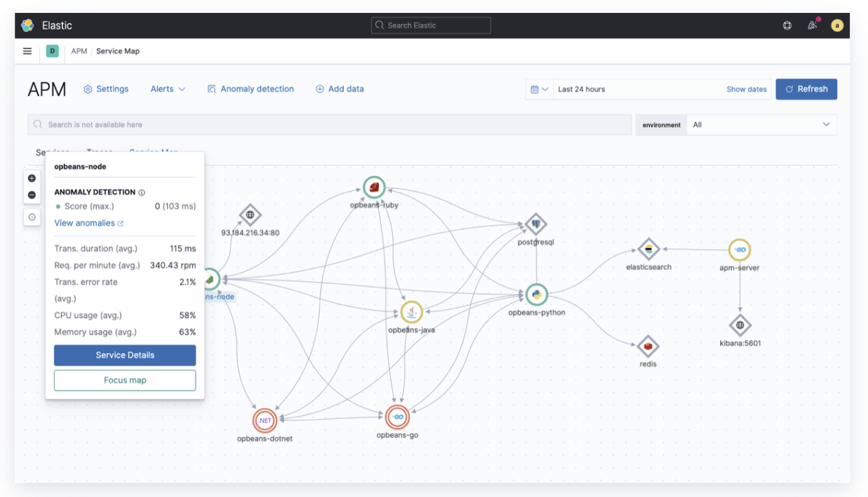Click the APM breadcrumb

click(x=79, y=51)
